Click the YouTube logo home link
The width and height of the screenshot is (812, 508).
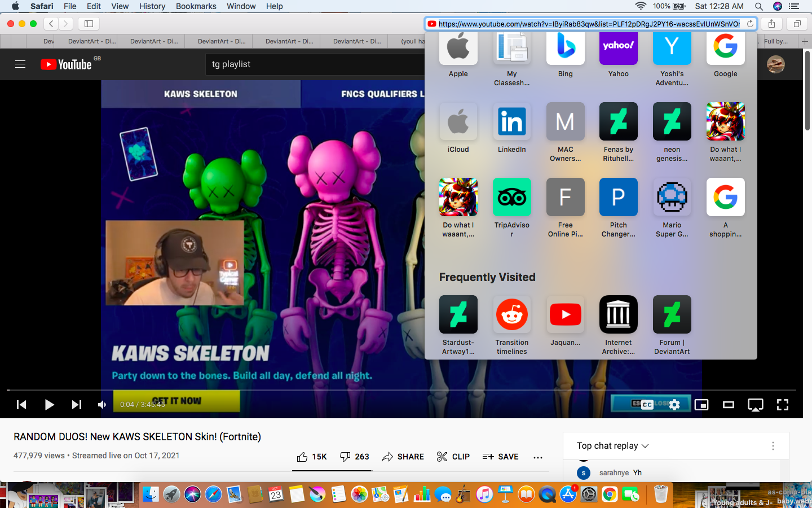pyautogui.click(x=66, y=64)
